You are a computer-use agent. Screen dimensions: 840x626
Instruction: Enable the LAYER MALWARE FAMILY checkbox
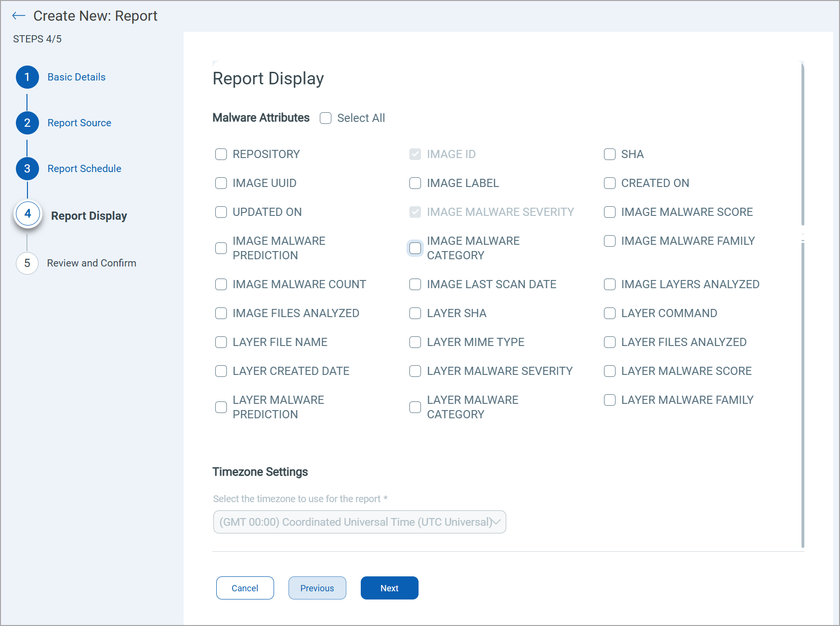point(610,400)
